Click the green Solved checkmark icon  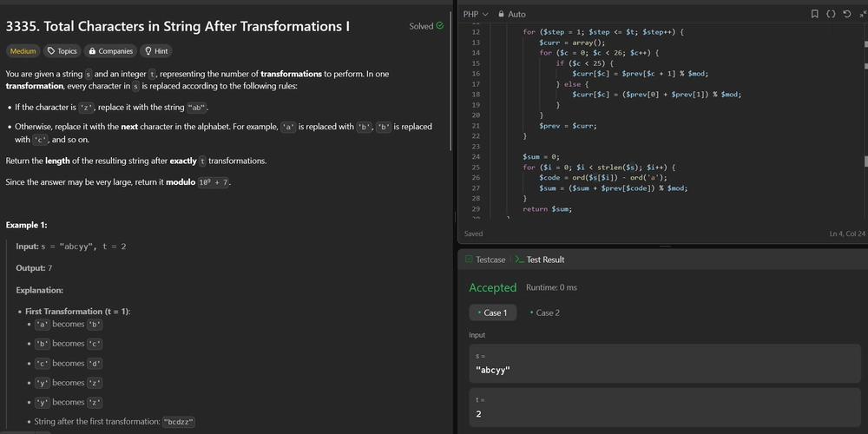pyautogui.click(x=439, y=25)
